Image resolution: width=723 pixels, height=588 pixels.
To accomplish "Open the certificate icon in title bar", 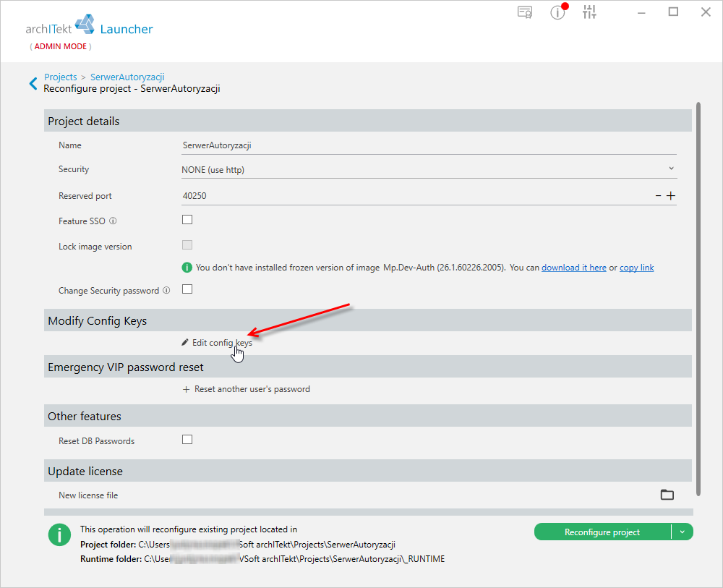I will tap(525, 12).
